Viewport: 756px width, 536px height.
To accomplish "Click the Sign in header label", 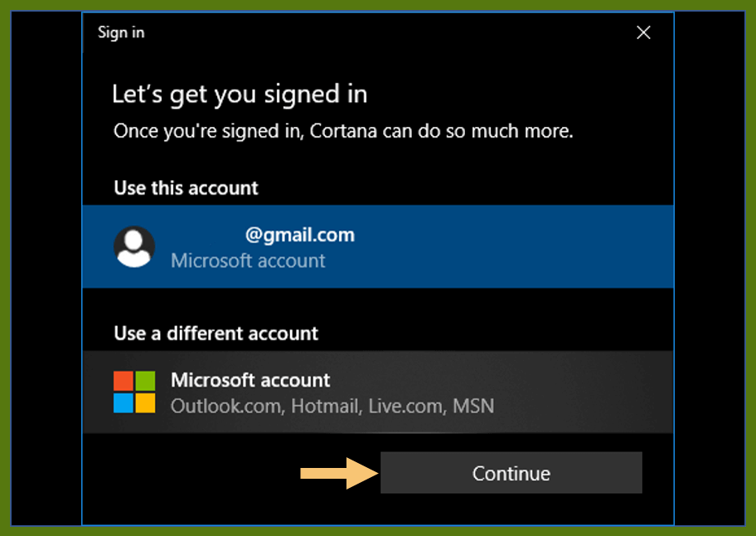I will click(x=121, y=32).
